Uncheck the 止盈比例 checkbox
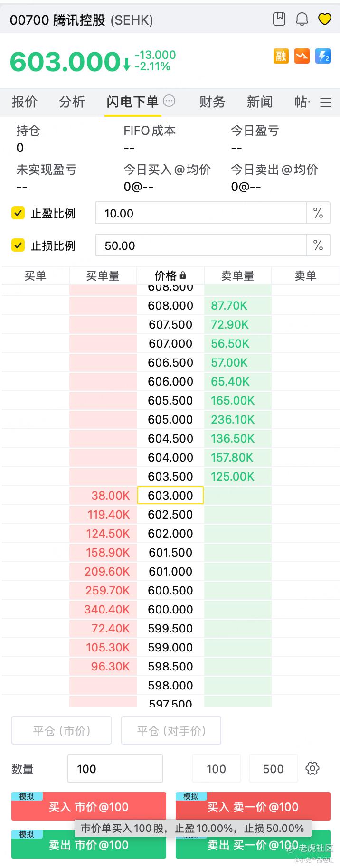340x868 pixels. tap(18, 213)
